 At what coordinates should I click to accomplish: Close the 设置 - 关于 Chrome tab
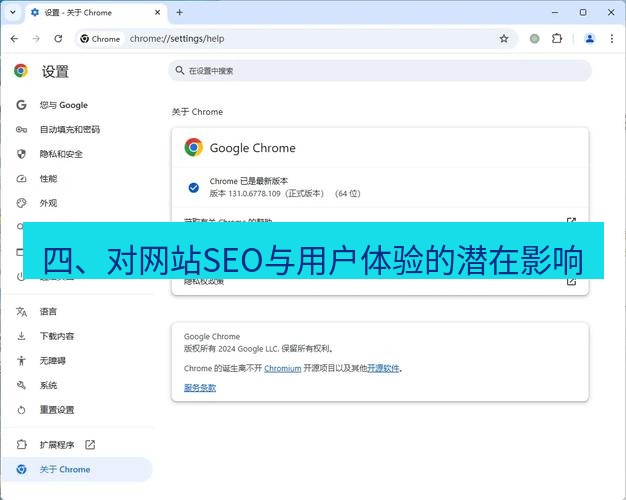[157, 12]
